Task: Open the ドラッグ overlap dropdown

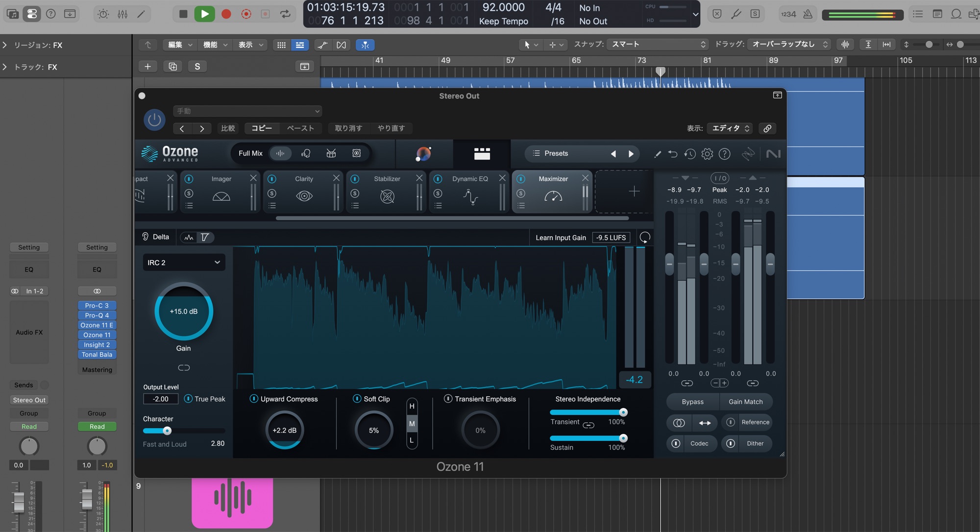Action: pos(789,44)
